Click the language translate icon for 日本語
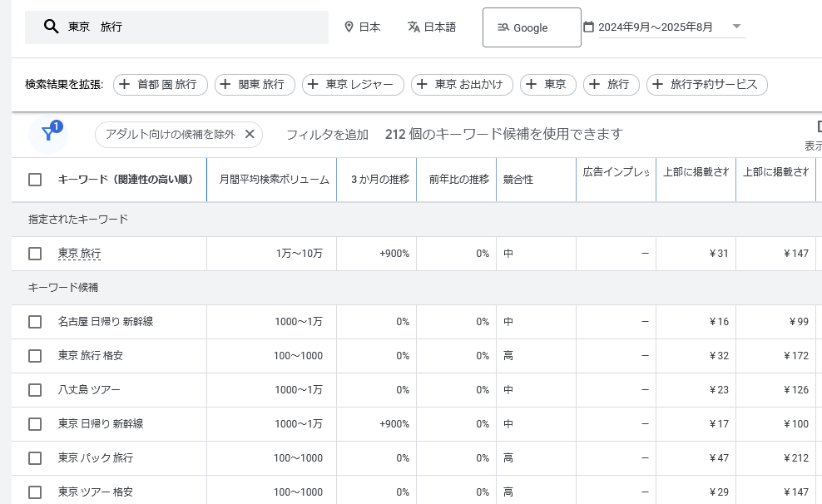 pyautogui.click(x=413, y=27)
